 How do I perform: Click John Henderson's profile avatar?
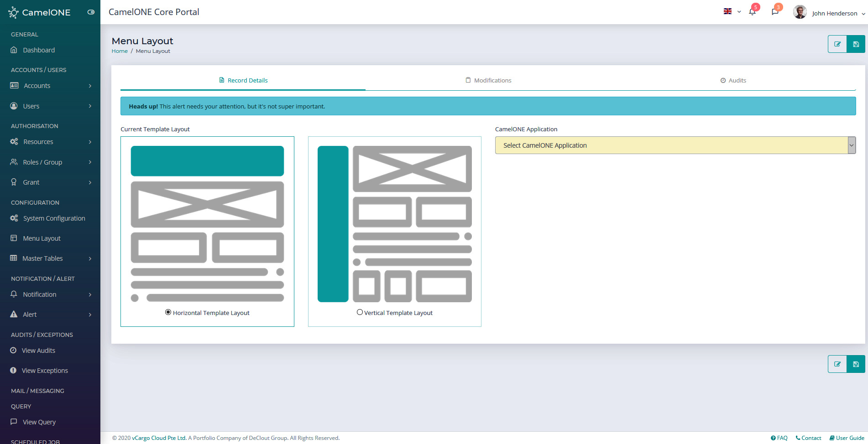coord(800,12)
